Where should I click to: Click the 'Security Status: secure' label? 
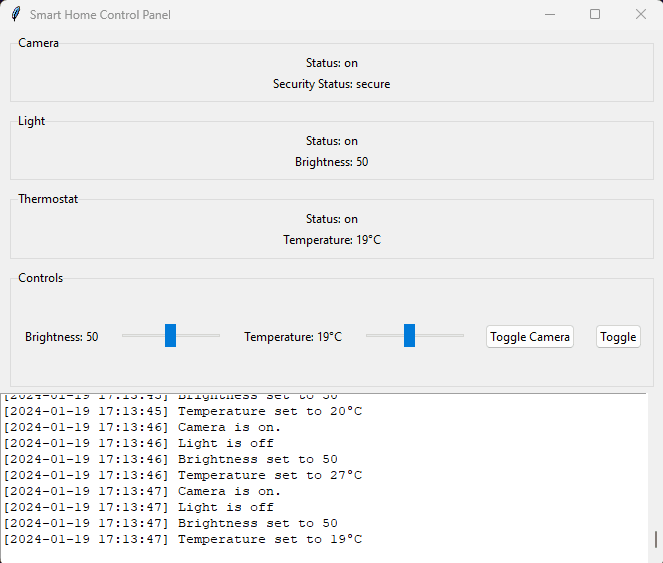click(x=332, y=84)
